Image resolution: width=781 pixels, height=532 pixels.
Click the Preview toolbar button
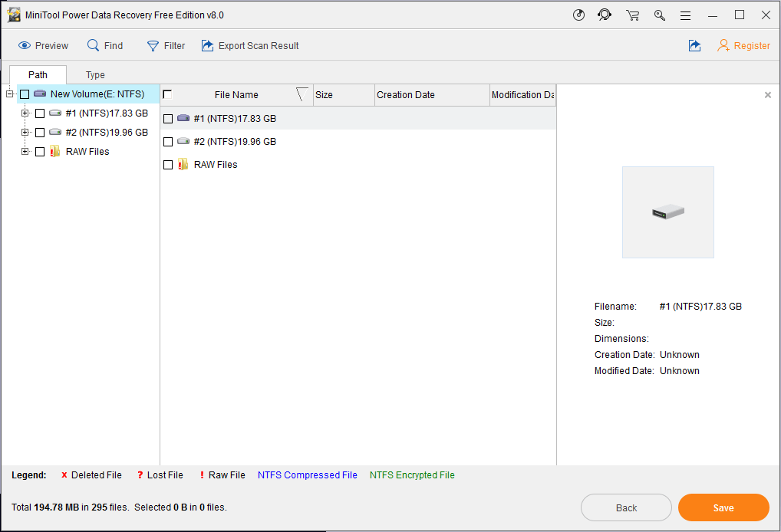click(x=43, y=46)
